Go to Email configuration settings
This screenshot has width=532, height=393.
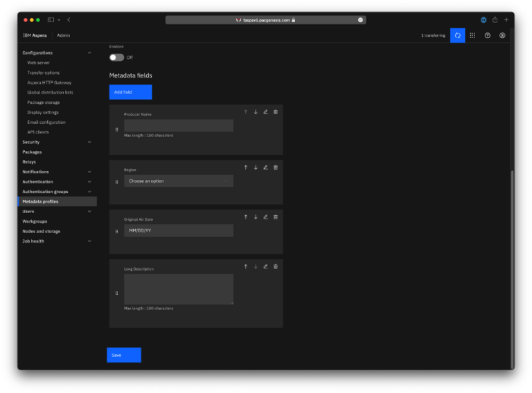(x=46, y=122)
